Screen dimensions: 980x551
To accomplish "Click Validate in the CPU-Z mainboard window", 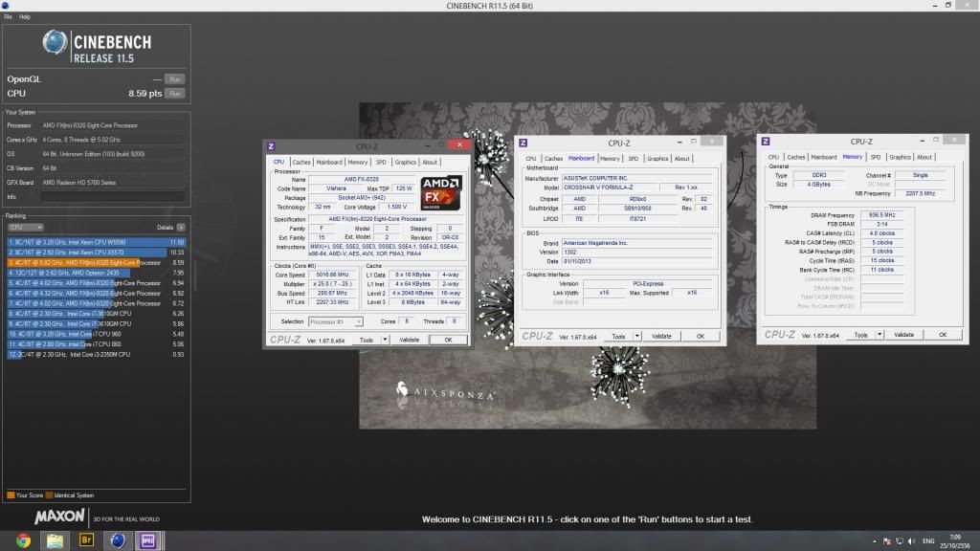I will [x=661, y=336].
